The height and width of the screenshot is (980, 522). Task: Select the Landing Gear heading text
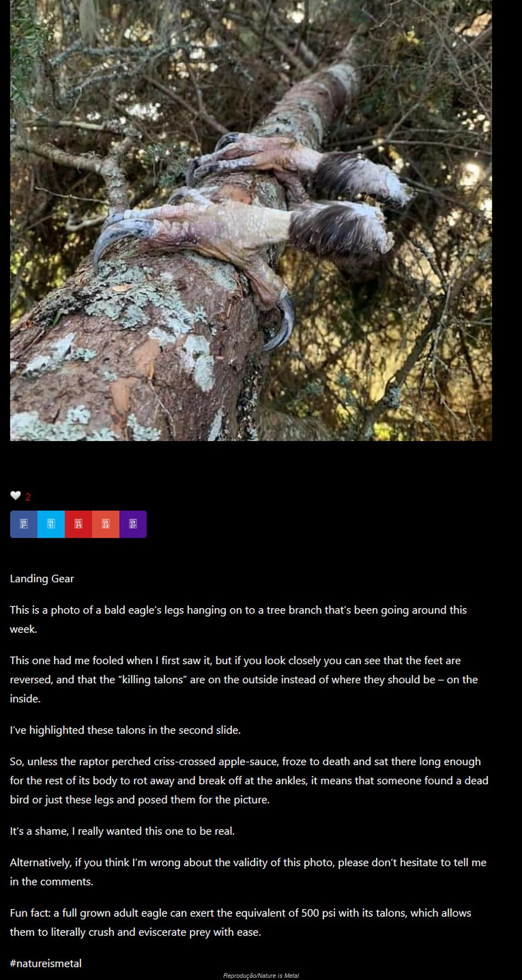[x=42, y=578]
